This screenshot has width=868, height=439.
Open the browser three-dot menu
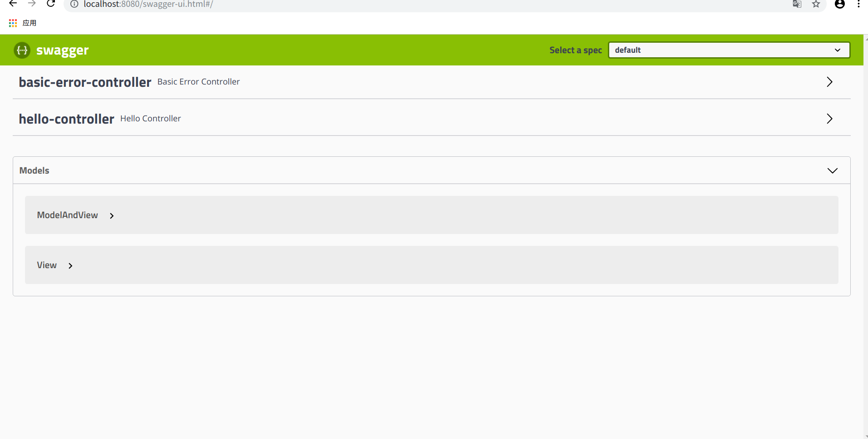tap(858, 4)
